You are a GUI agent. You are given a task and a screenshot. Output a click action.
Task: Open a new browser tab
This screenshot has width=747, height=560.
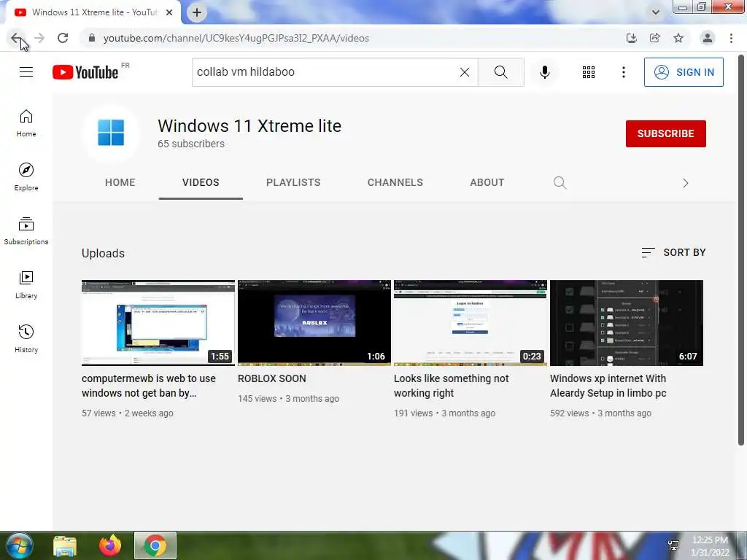tap(197, 12)
